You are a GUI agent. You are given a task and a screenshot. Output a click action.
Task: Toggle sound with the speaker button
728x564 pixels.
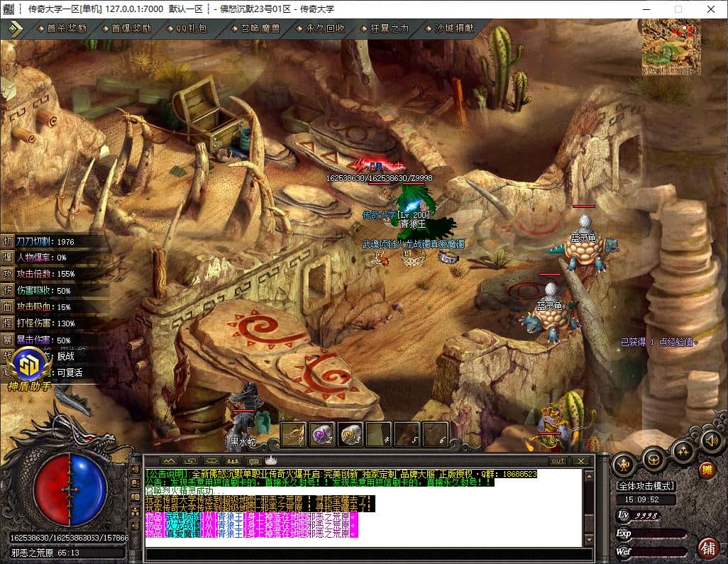tap(711, 440)
